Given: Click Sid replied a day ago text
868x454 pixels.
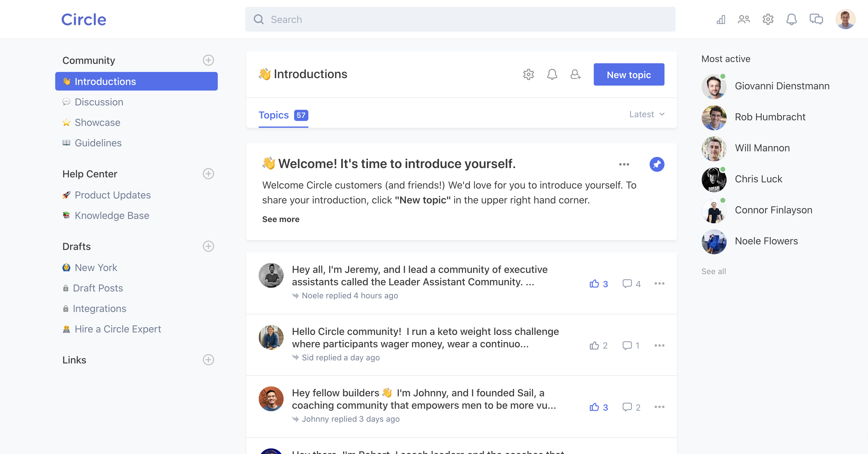Looking at the screenshot, I should (x=341, y=358).
